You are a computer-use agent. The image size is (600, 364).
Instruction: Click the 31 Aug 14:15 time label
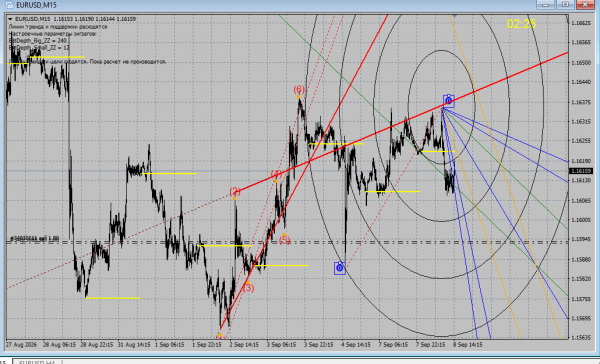pyautogui.click(x=134, y=344)
